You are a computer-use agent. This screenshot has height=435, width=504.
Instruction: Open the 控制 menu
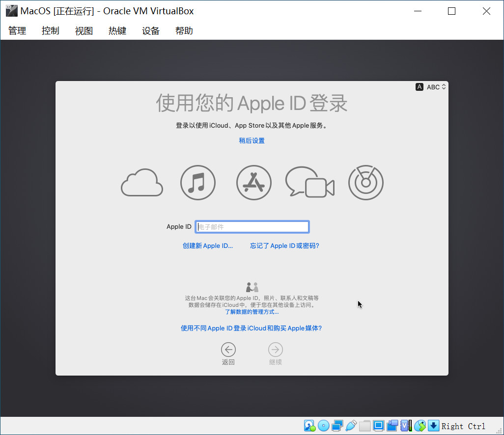(x=51, y=31)
